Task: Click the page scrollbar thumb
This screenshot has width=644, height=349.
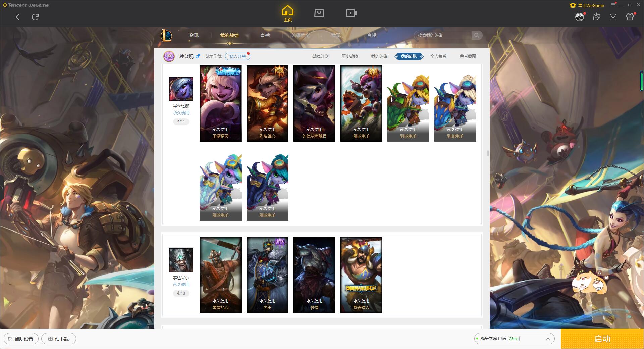Action: coord(488,153)
